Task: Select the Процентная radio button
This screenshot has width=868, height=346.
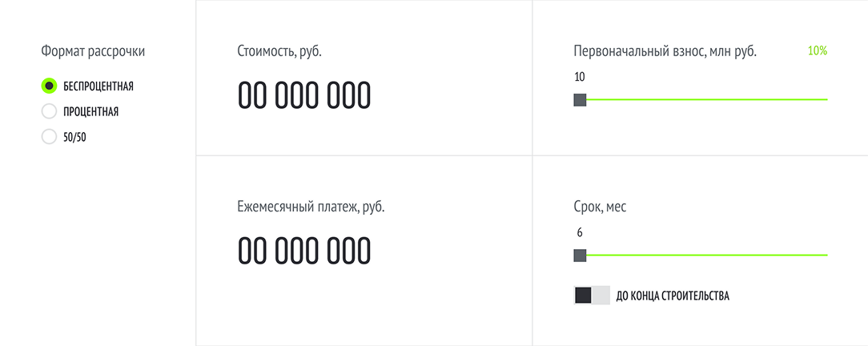Action: [49, 111]
